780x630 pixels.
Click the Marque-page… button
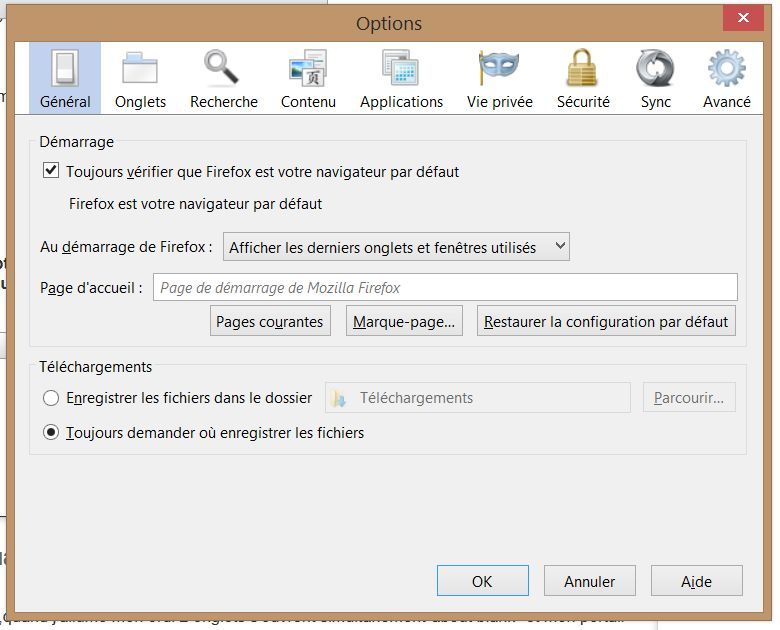(x=404, y=321)
